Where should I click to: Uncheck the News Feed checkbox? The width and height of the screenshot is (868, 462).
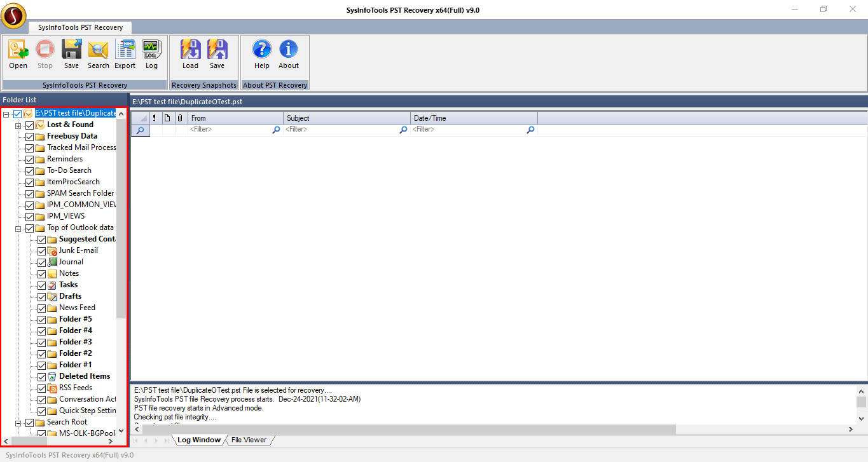(41, 308)
